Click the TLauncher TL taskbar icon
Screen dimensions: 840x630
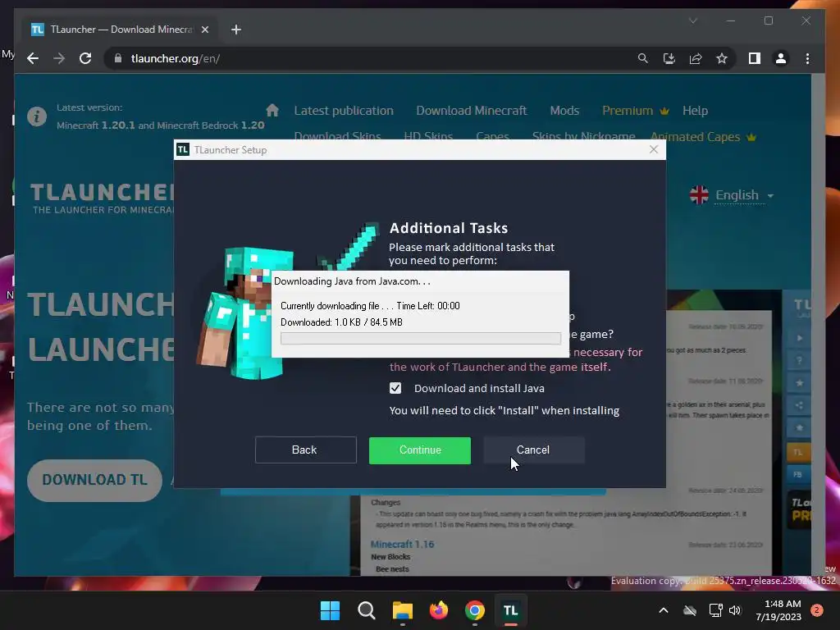point(510,610)
